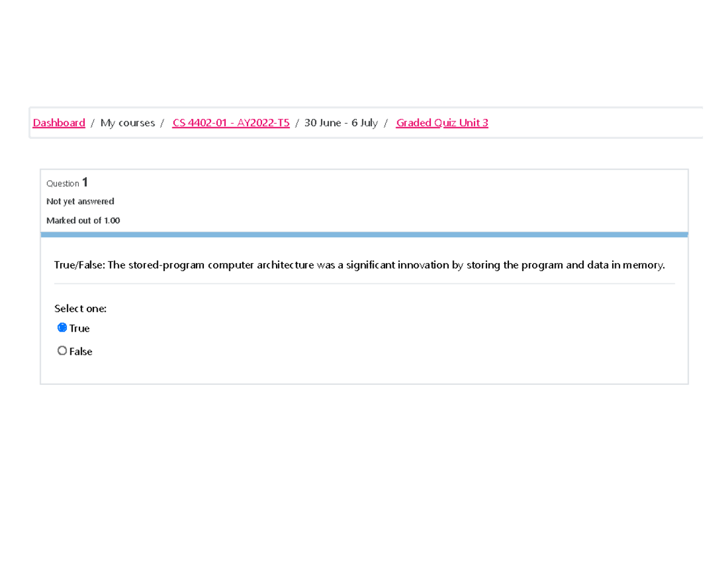Open the CS 4402-01 - AY2022-T5 course link
Screen dimensions: 728x562
tap(231, 122)
